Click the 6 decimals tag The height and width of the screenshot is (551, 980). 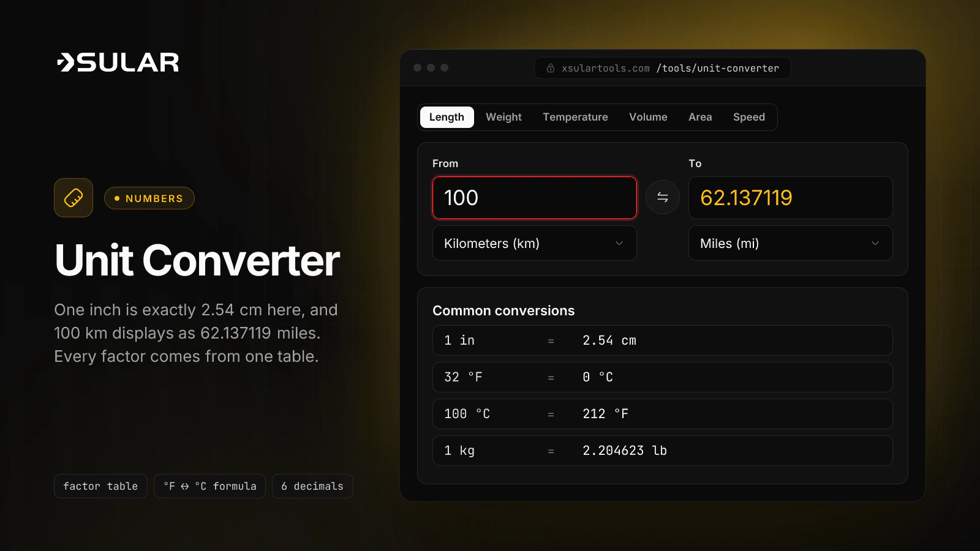click(312, 486)
